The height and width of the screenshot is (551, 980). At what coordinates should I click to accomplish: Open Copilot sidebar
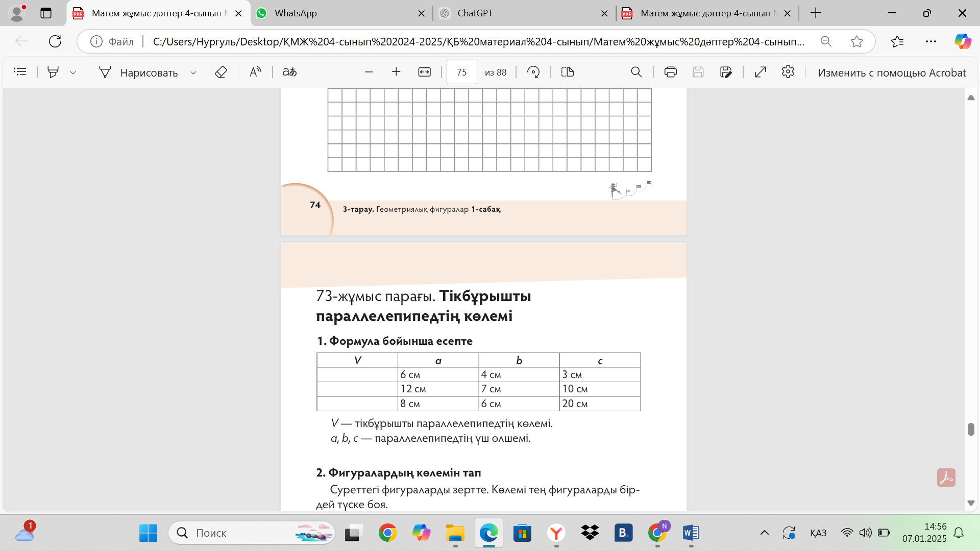click(x=963, y=41)
